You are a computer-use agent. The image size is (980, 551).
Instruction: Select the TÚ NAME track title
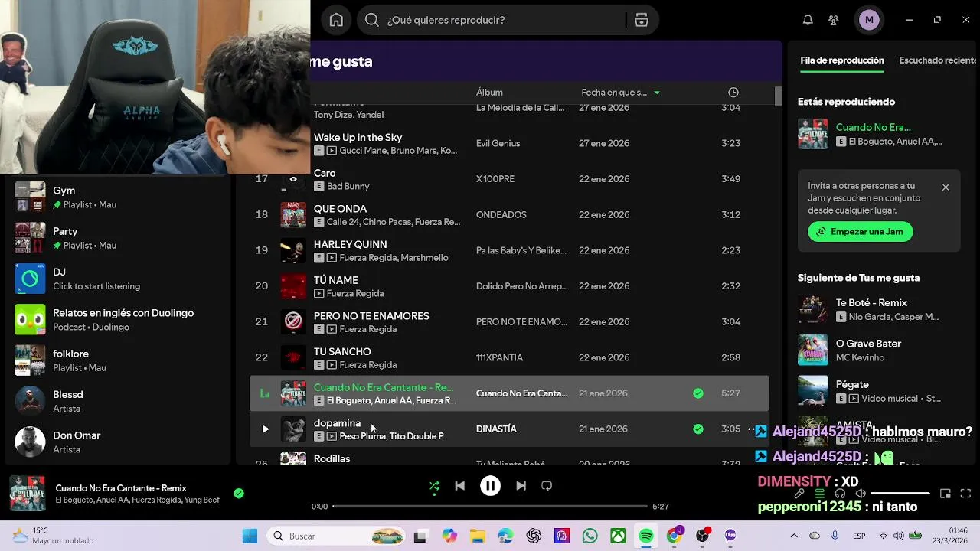tap(335, 280)
